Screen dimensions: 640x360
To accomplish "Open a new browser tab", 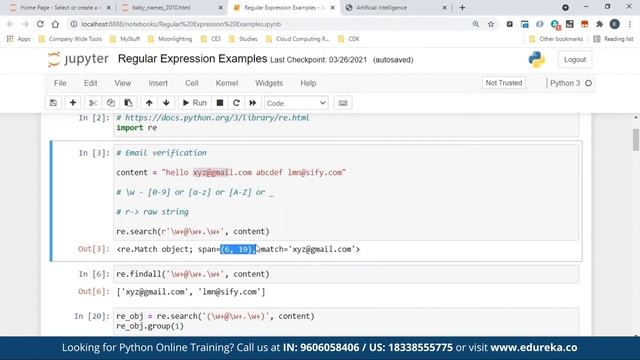I will 462,7.
